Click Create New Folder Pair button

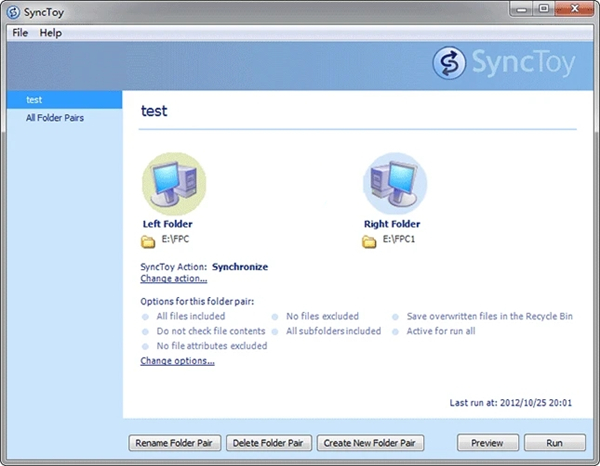click(371, 443)
